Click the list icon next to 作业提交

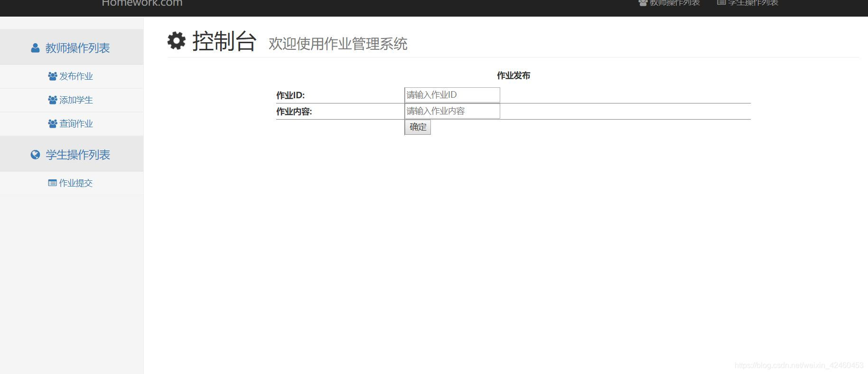[53, 183]
